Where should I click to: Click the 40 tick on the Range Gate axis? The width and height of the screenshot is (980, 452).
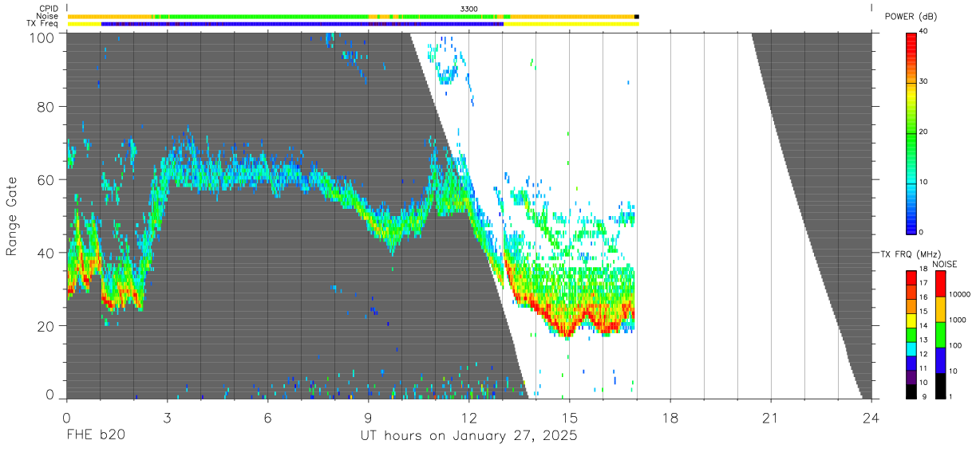click(x=47, y=254)
